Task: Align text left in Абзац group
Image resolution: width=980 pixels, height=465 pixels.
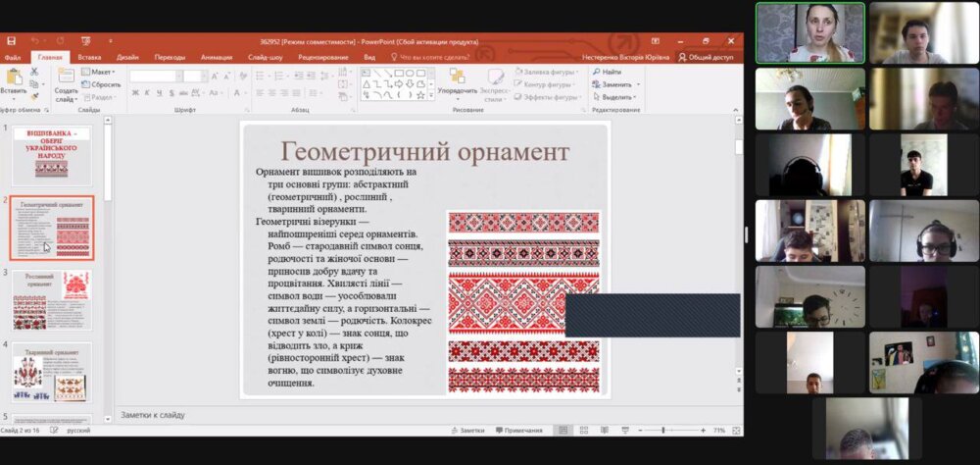Action: pos(260,92)
